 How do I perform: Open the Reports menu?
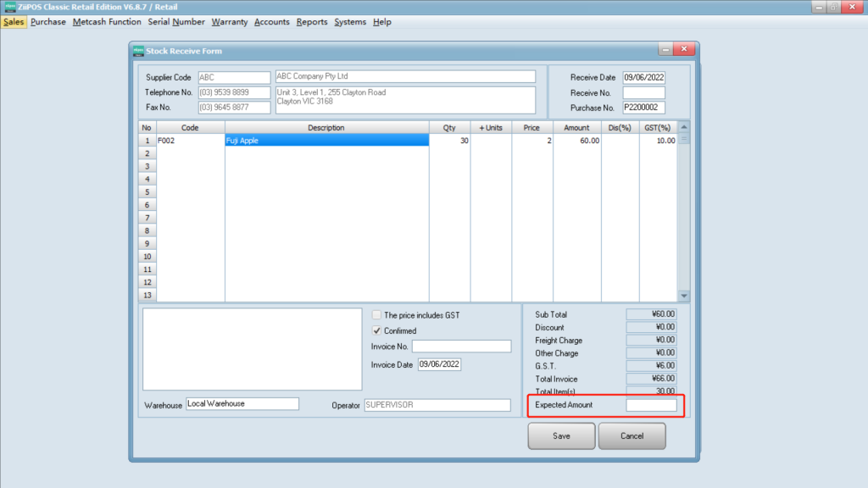(x=312, y=22)
